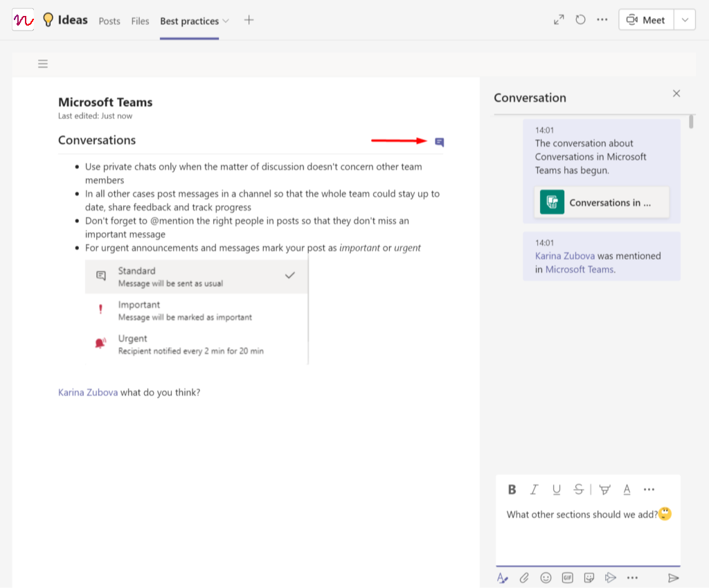Pick the font color tool
The image size is (709, 588).
[627, 490]
